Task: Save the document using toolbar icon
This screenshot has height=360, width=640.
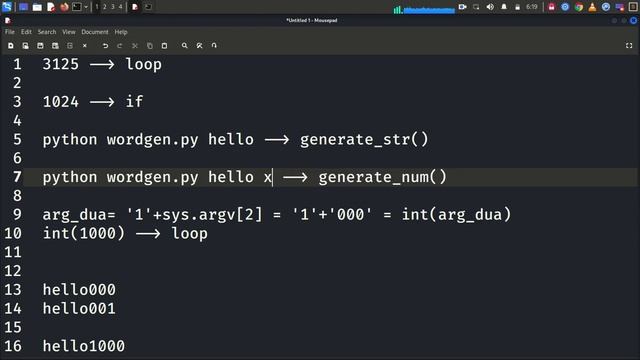Action: tap(40, 46)
